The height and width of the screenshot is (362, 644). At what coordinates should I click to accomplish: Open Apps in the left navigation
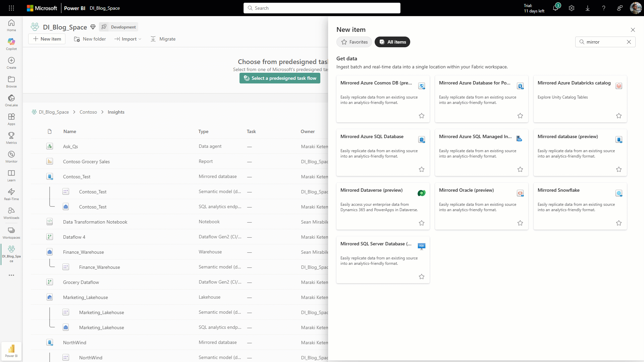(11, 119)
